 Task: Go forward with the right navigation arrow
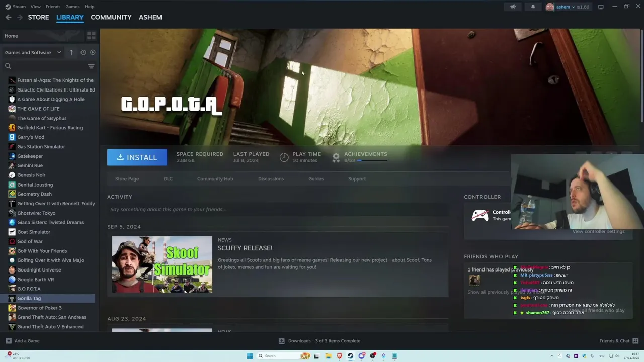[x=20, y=17]
